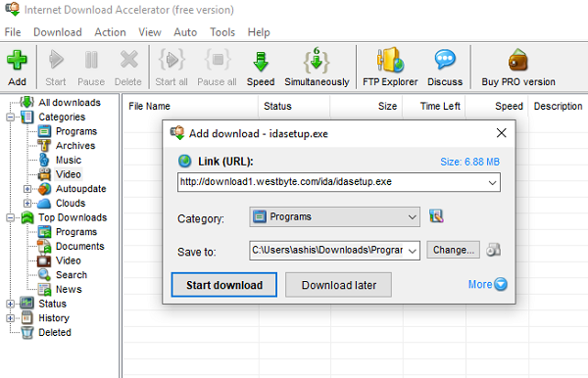The image size is (588, 378).
Task: Open the Help menu
Action: (259, 32)
